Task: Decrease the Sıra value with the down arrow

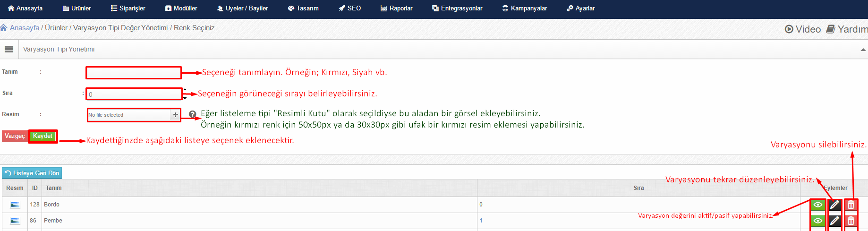Action: [185, 98]
